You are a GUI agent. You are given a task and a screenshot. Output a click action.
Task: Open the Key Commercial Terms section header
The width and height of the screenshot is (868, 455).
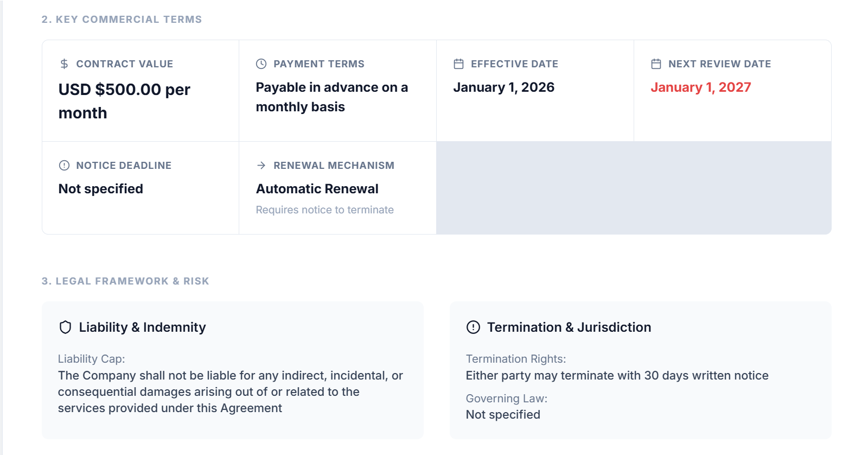coord(122,19)
